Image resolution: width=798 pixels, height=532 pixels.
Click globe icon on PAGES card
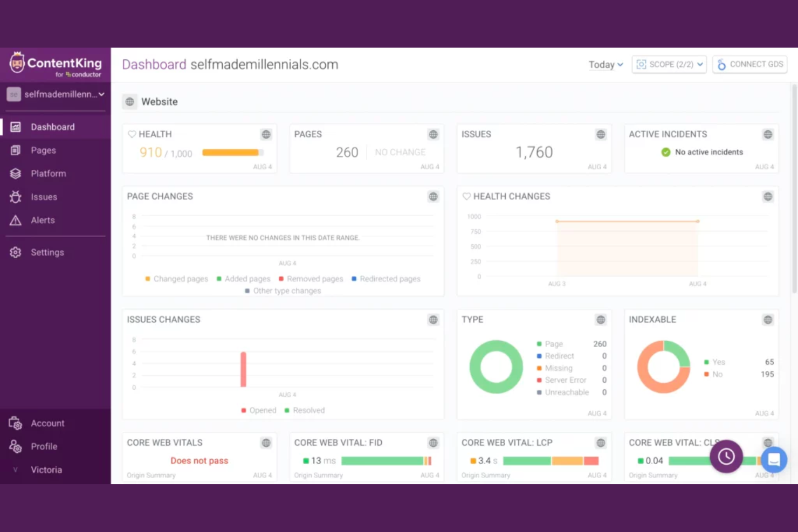[x=434, y=134]
